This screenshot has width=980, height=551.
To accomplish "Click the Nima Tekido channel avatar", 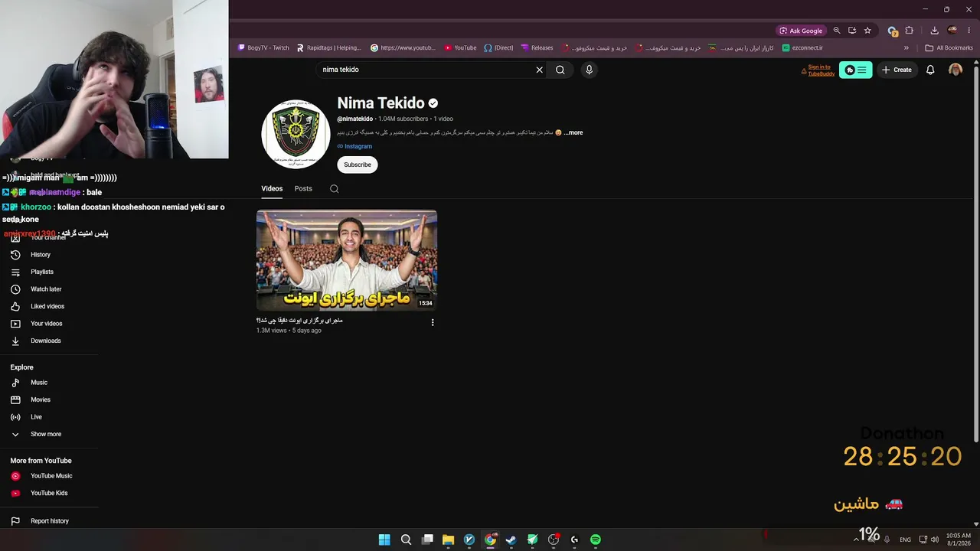I will point(296,134).
